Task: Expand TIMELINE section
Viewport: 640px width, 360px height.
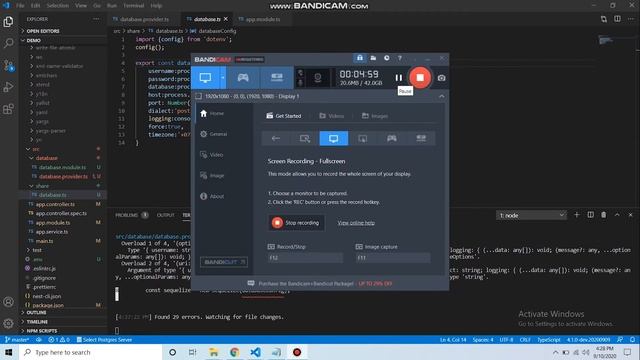Action: [63, 322]
